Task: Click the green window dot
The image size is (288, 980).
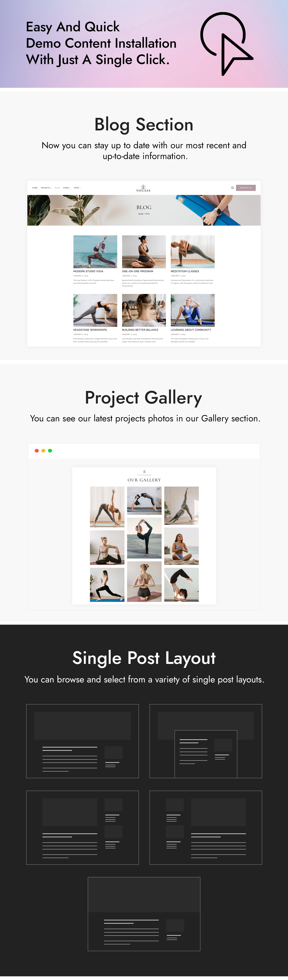Action: click(50, 451)
